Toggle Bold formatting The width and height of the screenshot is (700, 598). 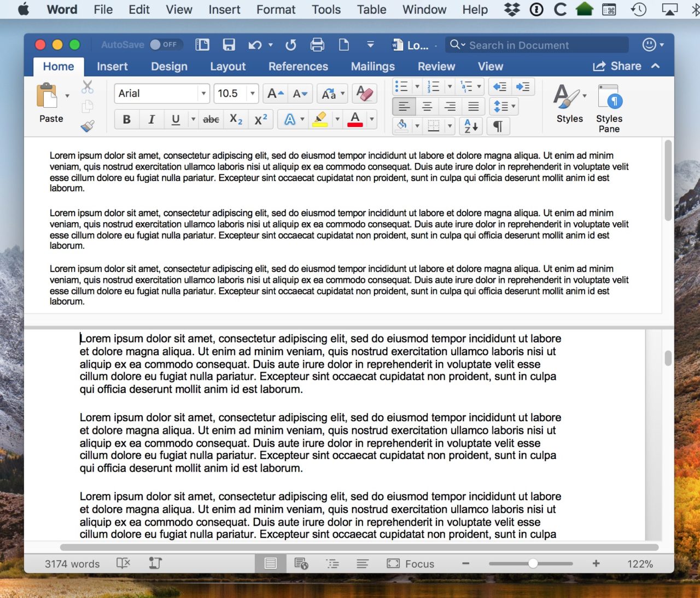(126, 119)
